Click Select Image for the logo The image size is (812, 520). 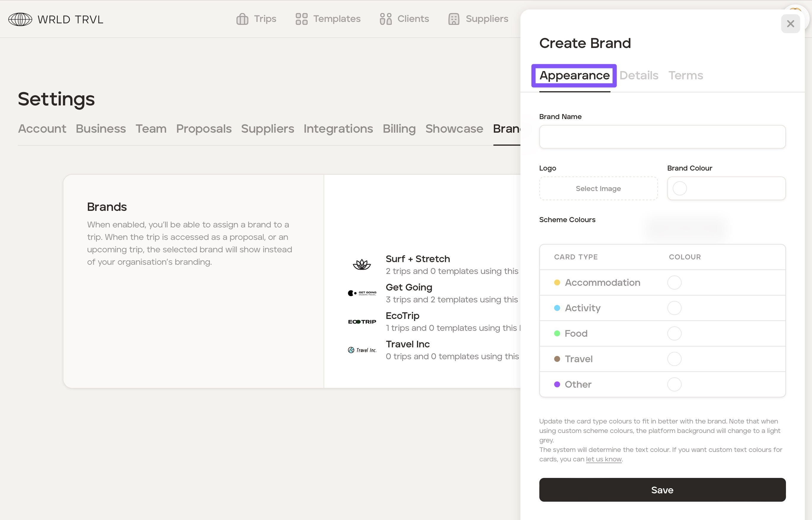[598, 188]
